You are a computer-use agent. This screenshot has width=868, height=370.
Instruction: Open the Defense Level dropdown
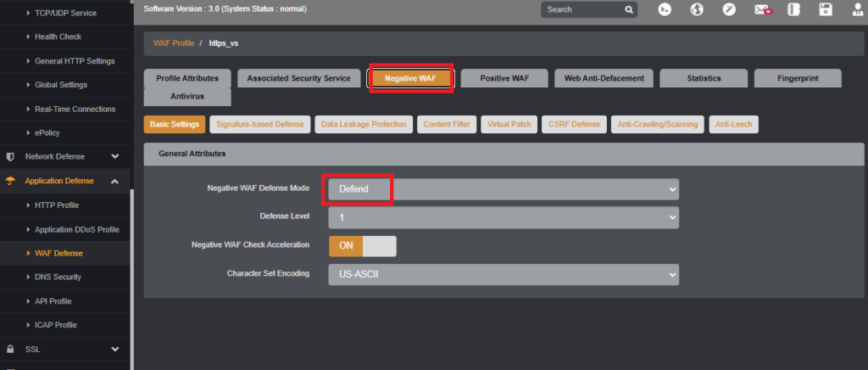[504, 218]
